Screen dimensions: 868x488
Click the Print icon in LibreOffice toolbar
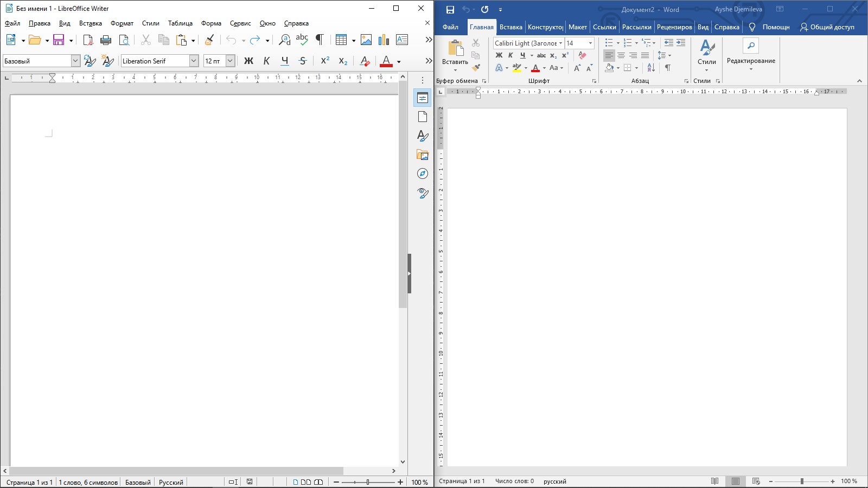pyautogui.click(x=106, y=40)
